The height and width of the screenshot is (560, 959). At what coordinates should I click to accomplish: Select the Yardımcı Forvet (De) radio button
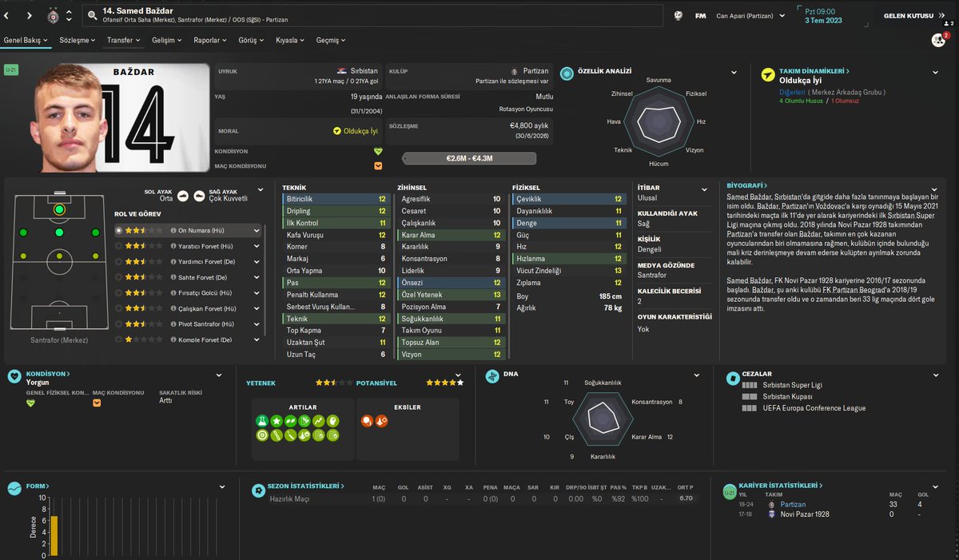coord(119,261)
